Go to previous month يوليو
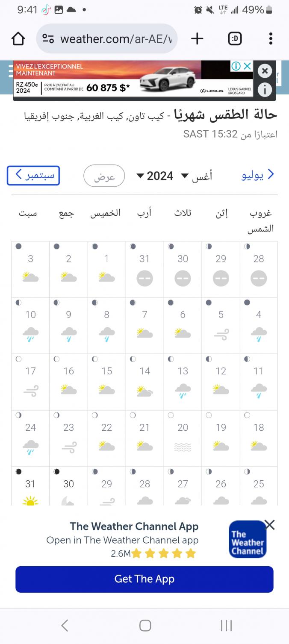 (x=258, y=175)
